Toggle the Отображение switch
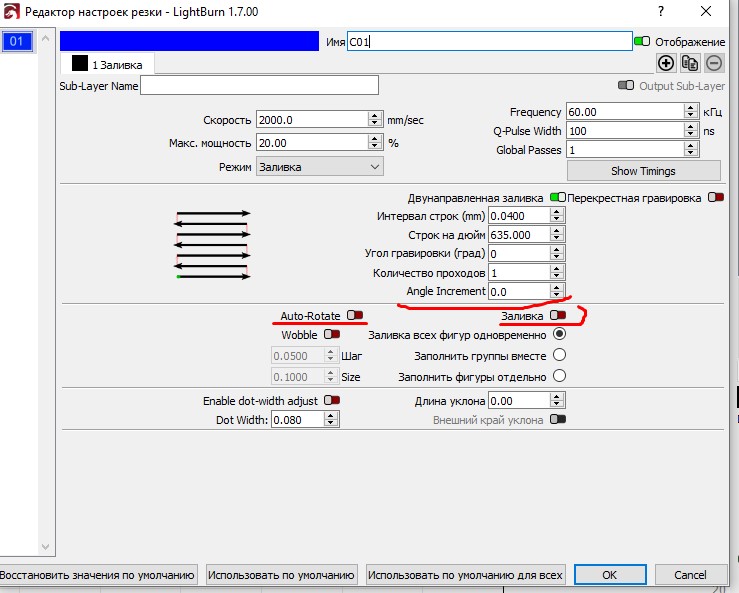 pos(642,41)
